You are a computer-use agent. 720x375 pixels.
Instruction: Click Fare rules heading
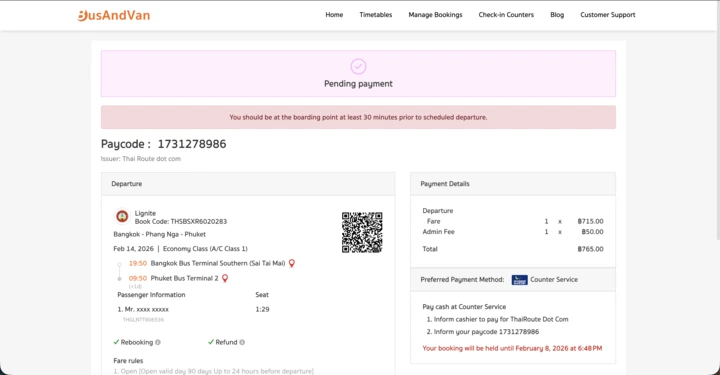pos(128,361)
